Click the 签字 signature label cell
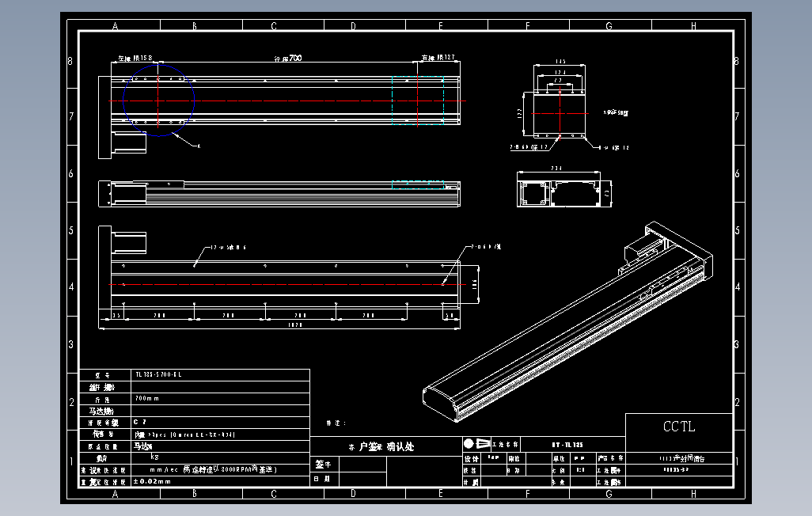Screen dimensions: 812x516 click(x=324, y=465)
